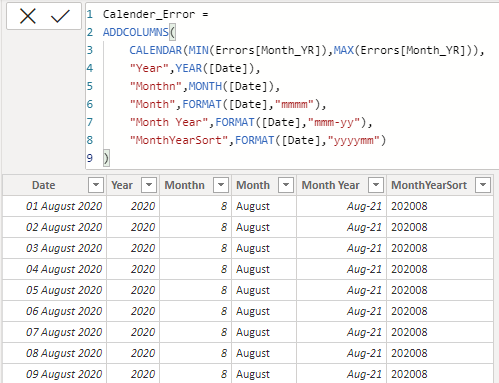
Task: Open the Month column filter dropdown
Action: pos(286,185)
